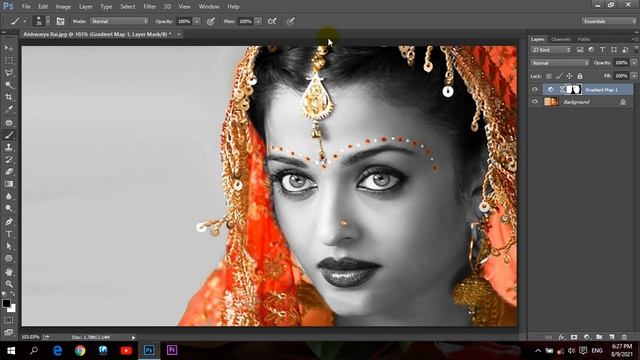Open layer blend mode Normal dropdown
640x360 pixels.
point(560,63)
